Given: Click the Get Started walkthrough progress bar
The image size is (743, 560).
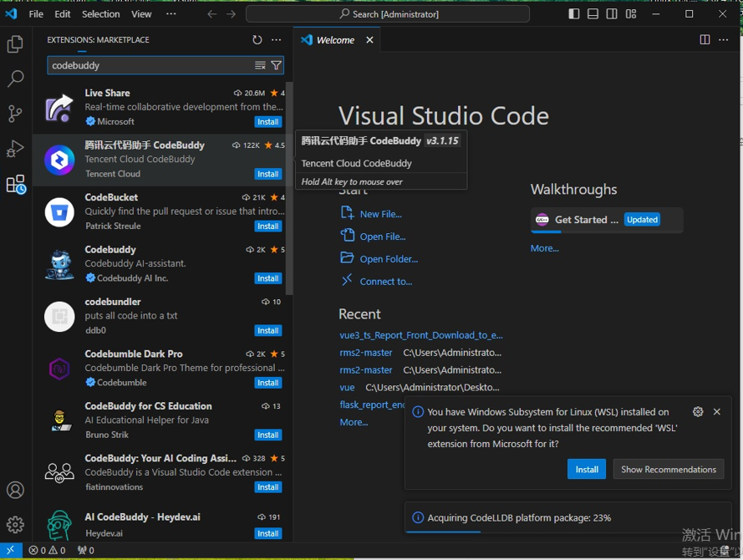Looking at the screenshot, I should tap(607, 232).
